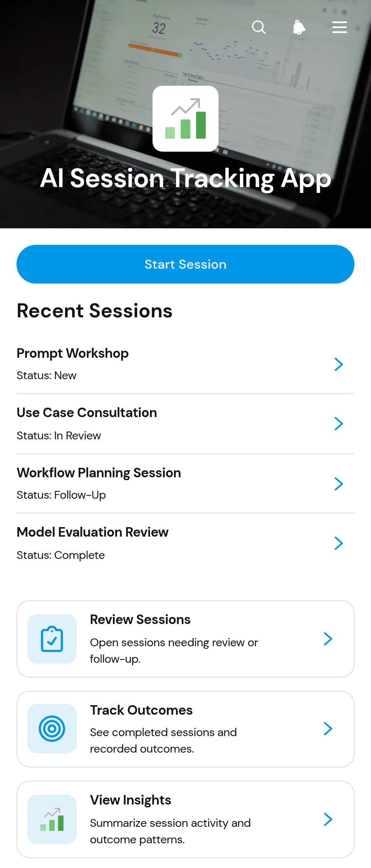Start a new session with Start Session
The width and height of the screenshot is (371, 868).
tap(185, 264)
